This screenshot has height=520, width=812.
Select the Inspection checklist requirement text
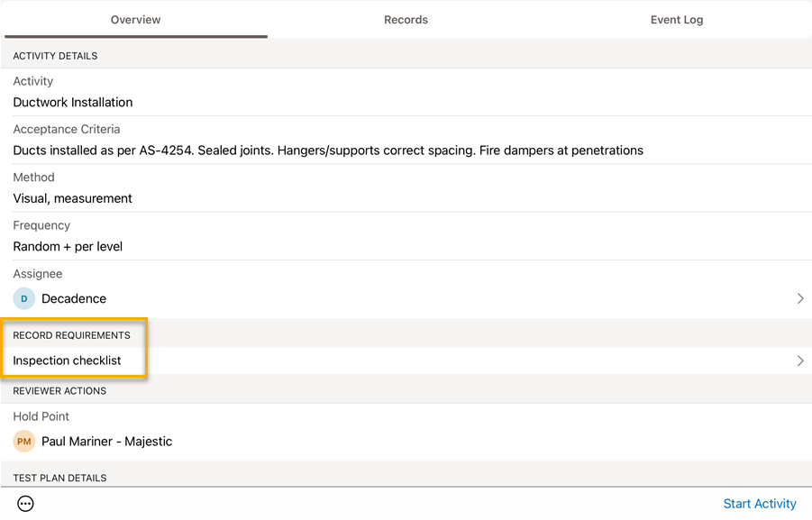tap(67, 360)
